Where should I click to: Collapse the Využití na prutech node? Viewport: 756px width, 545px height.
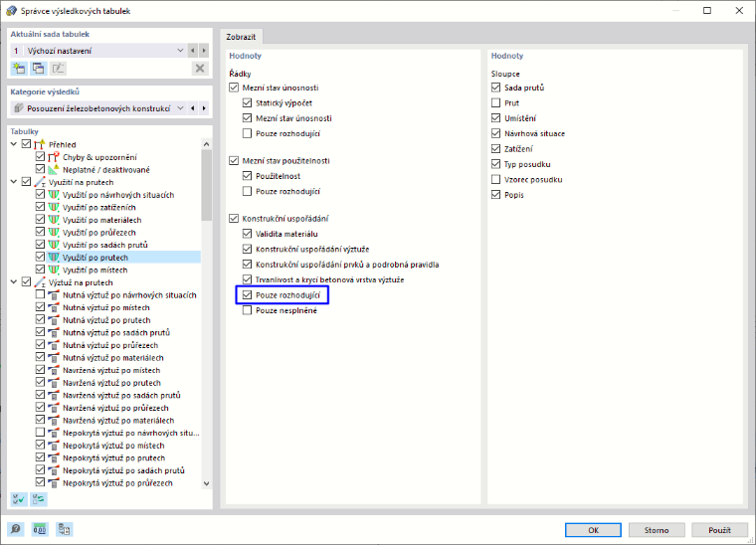coord(14,182)
